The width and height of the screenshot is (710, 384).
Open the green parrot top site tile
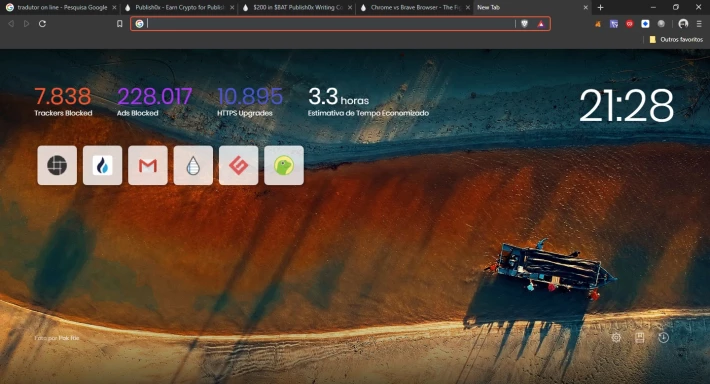tap(284, 165)
